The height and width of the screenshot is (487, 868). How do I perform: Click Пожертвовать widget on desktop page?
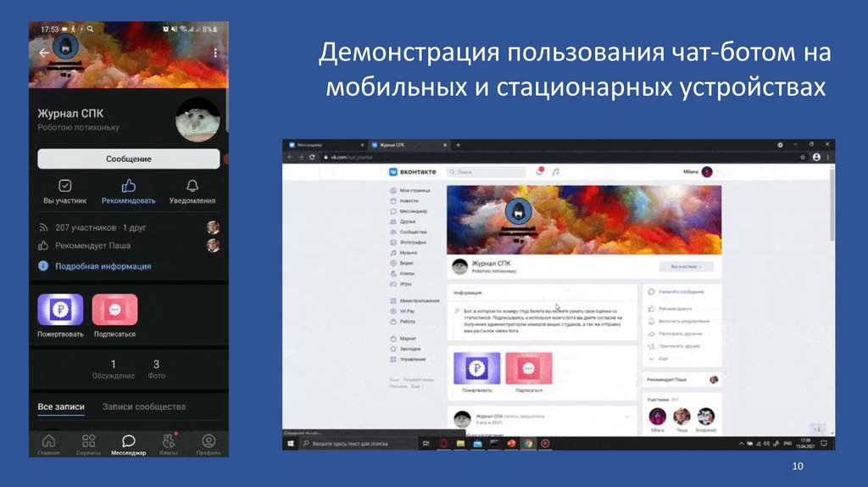pos(476,368)
